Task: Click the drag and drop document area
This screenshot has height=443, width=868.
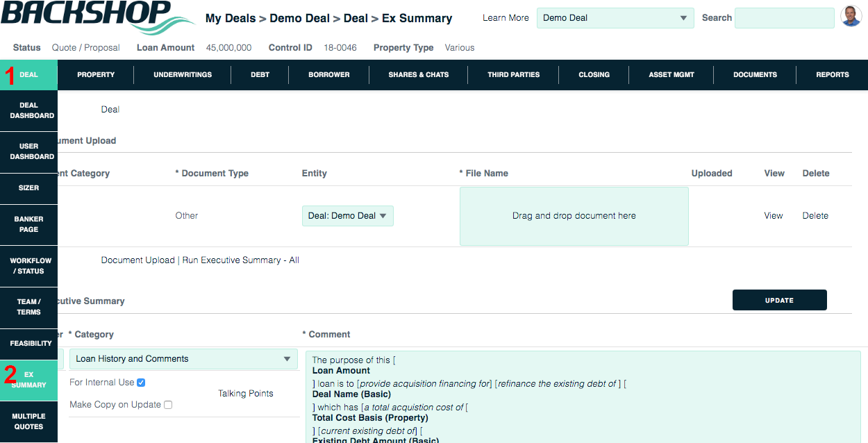Action: [x=574, y=216]
